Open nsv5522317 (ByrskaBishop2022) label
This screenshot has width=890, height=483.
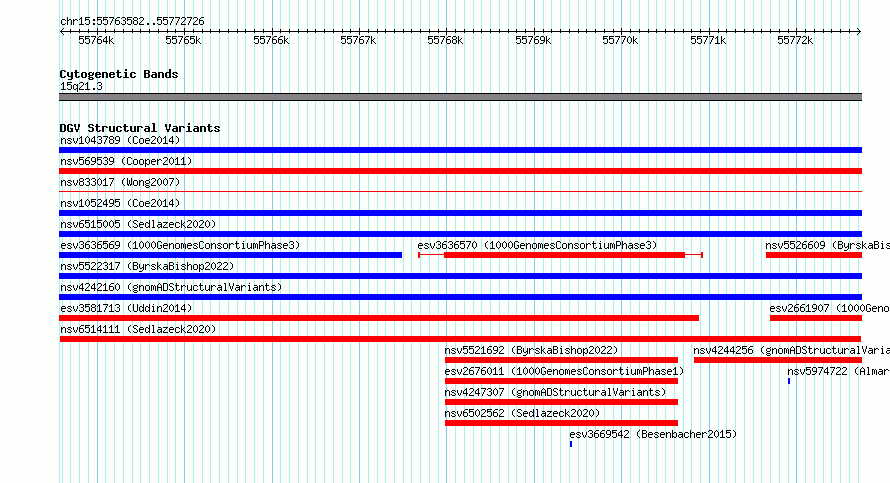[x=147, y=266]
